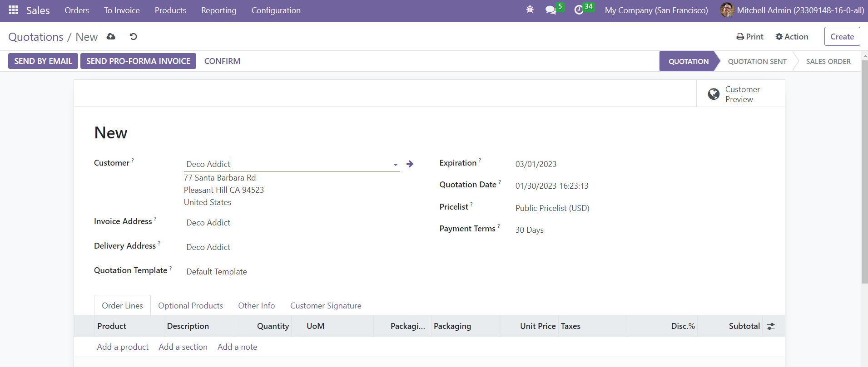
Task: Click the Confirm button
Action: tap(222, 61)
